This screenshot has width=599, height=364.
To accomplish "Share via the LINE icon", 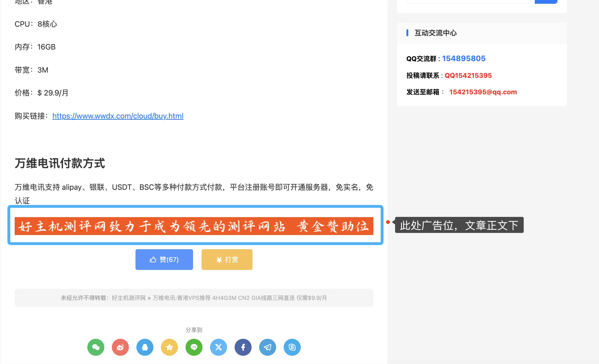I will 194,347.
